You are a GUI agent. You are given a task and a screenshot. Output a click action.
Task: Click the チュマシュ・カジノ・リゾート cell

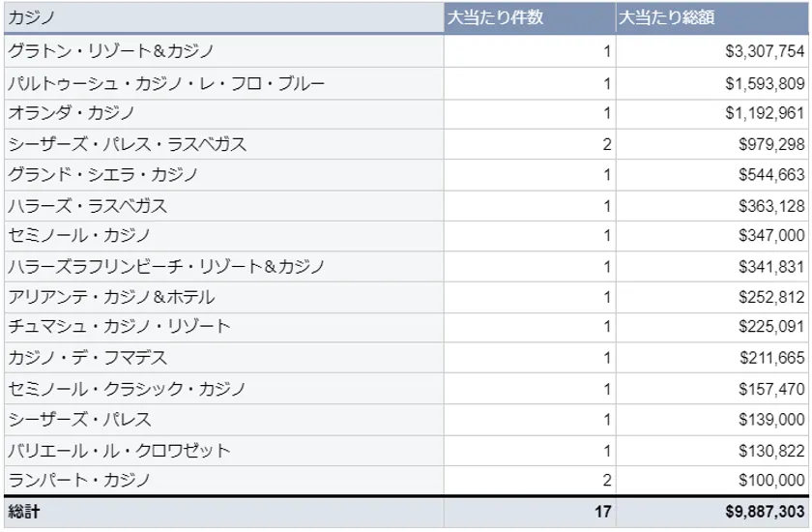coord(119,327)
